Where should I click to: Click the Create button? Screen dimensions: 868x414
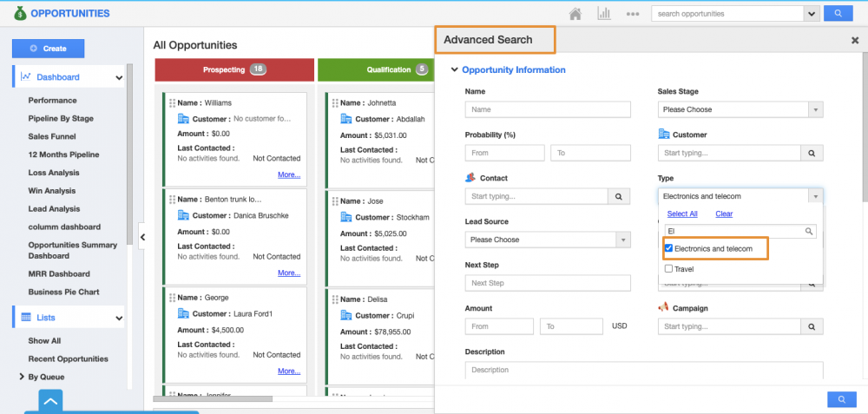click(48, 49)
